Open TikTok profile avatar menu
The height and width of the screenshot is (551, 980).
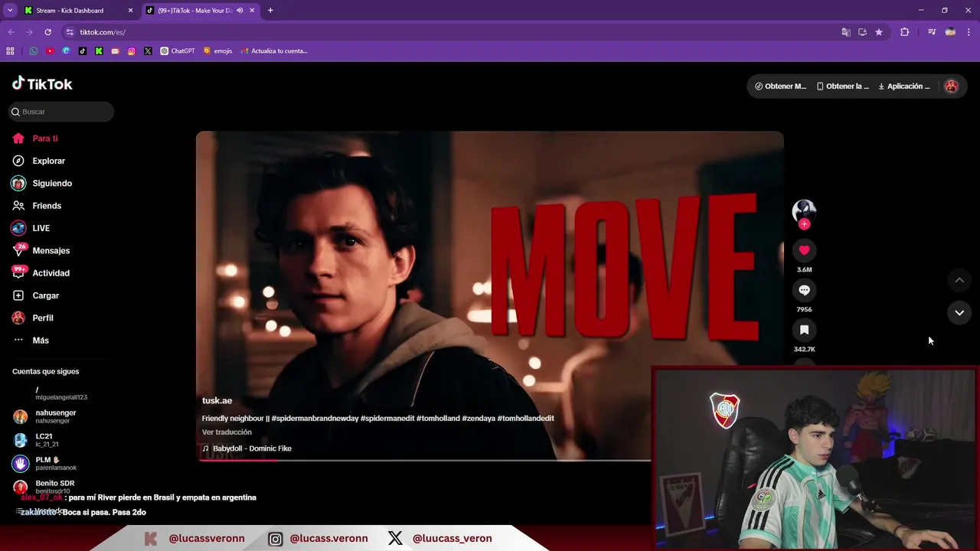(951, 86)
